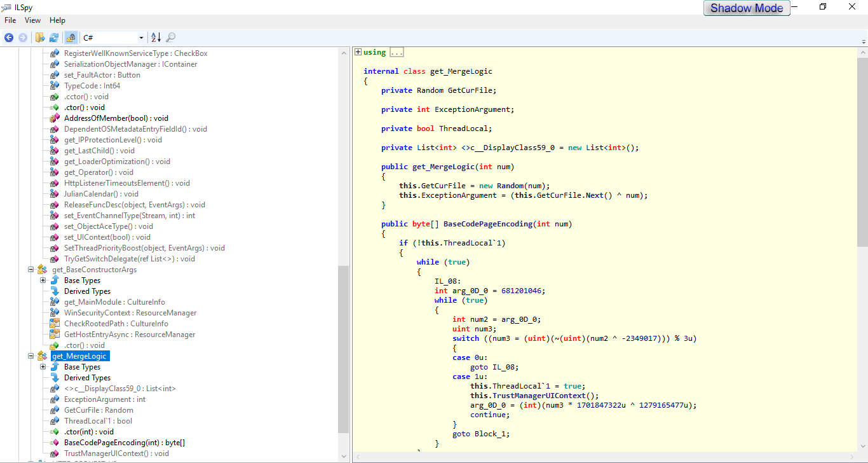The width and height of the screenshot is (868, 463).
Task: Toggle the Shadow Mode button
Action: [x=747, y=8]
